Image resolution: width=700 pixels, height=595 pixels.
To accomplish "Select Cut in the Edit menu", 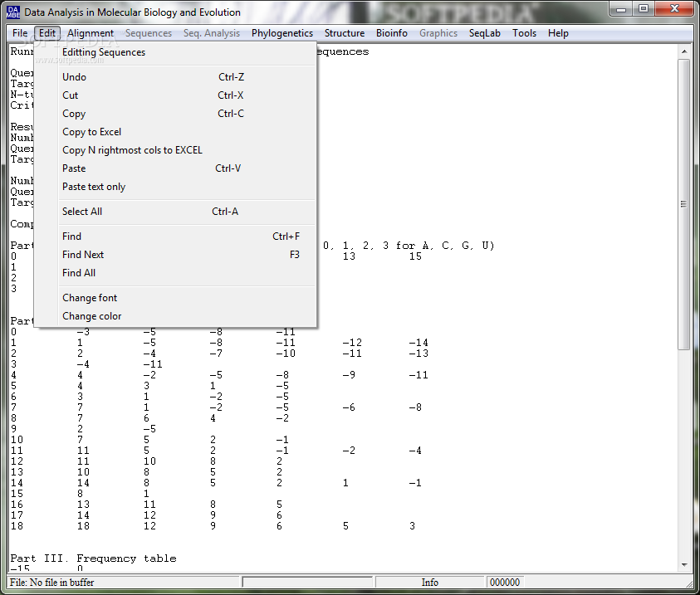I will 175,95.
